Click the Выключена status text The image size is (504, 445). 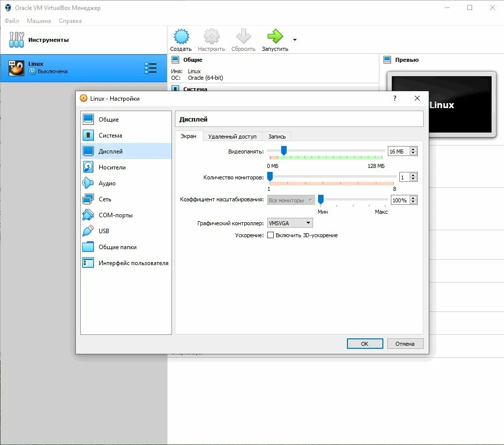(52, 71)
